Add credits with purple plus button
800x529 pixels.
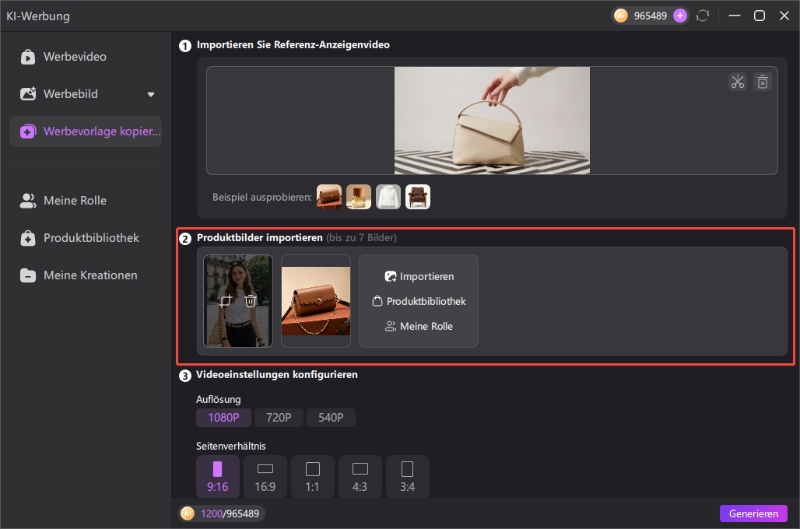pos(680,16)
